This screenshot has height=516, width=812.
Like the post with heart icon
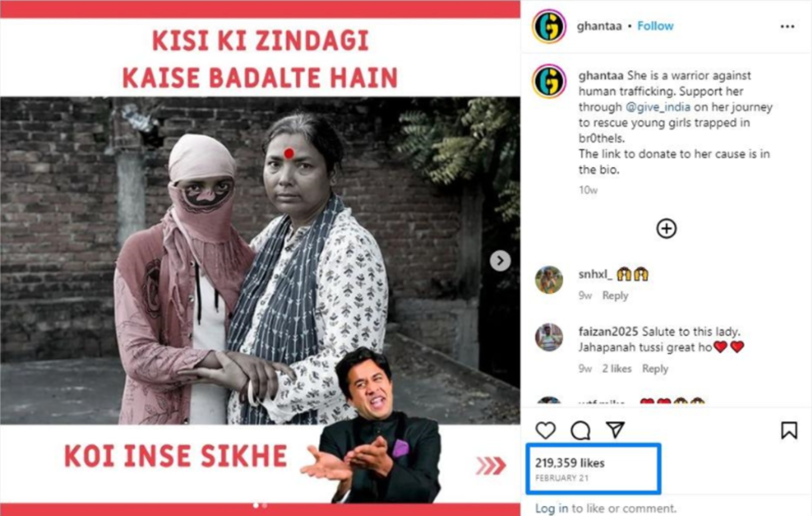[545, 430]
